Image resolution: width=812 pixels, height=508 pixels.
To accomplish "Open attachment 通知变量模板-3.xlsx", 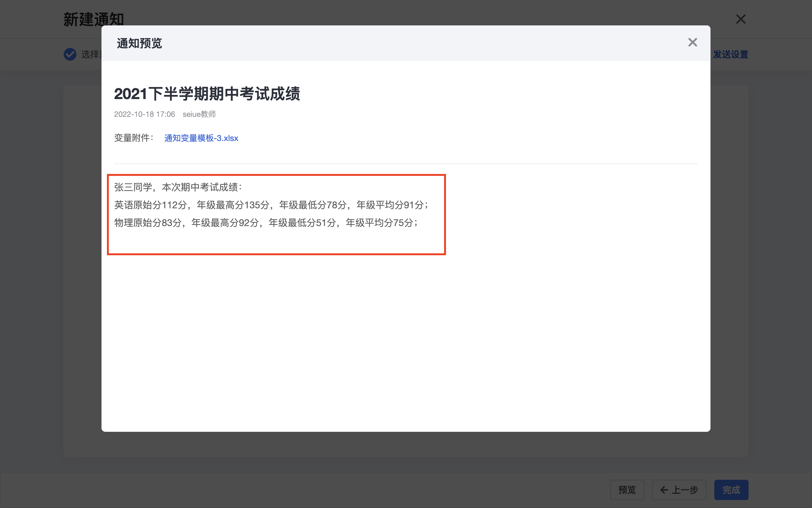I will tap(201, 138).
